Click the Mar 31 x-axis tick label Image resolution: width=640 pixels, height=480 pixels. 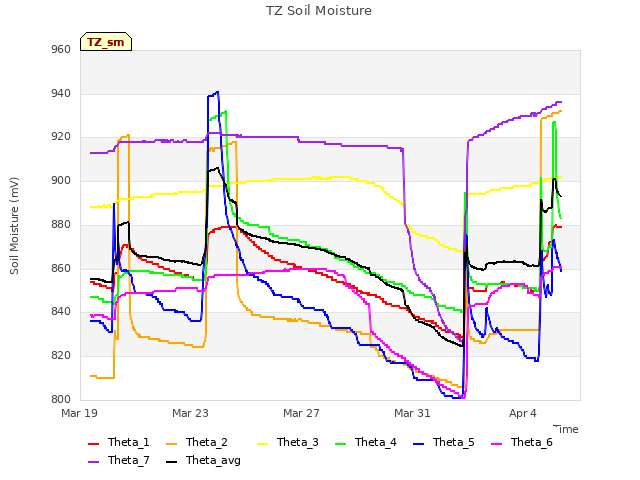pyautogui.click(x=412, y=413)
